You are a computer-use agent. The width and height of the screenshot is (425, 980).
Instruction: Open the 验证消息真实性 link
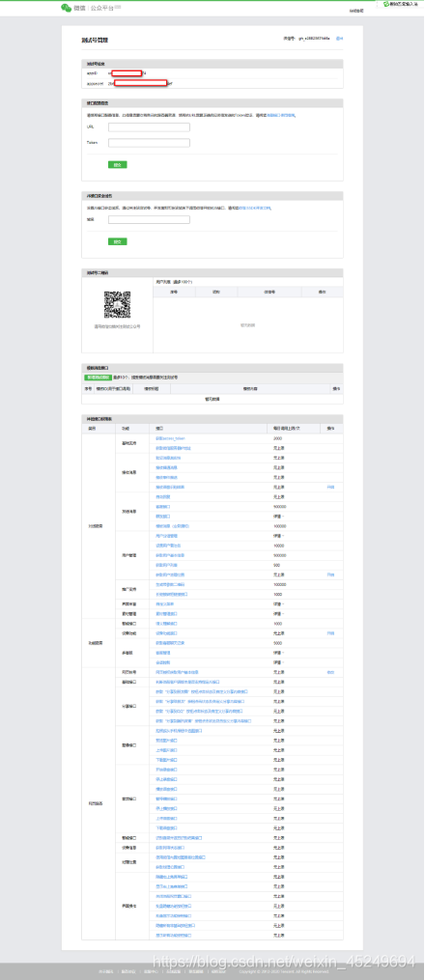pyautogui.click(x=166, y=458)
